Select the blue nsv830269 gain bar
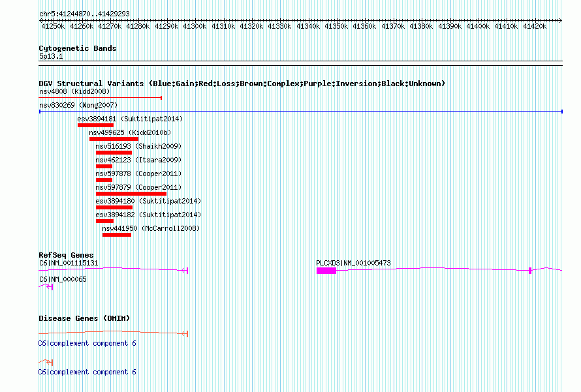 [301, 112]
